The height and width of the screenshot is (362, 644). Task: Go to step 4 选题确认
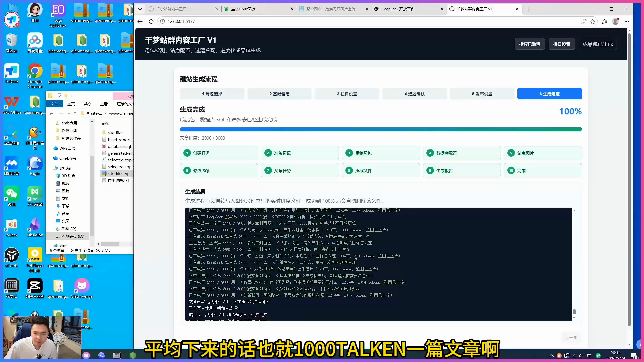[x=414, y=94]
